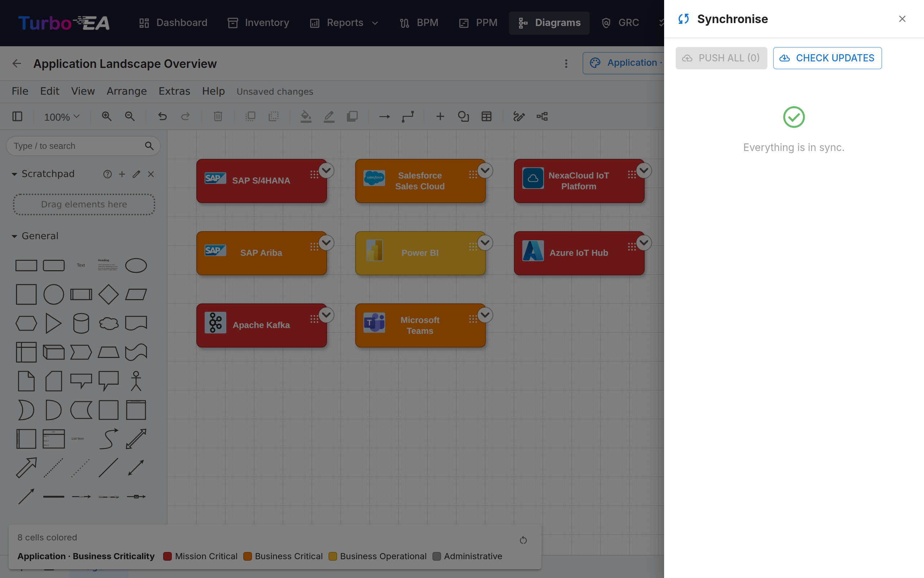The width and height of the screenshot is (924, 578).
Task: Insert a table using table icon
Action: click(x=487, y=116)
